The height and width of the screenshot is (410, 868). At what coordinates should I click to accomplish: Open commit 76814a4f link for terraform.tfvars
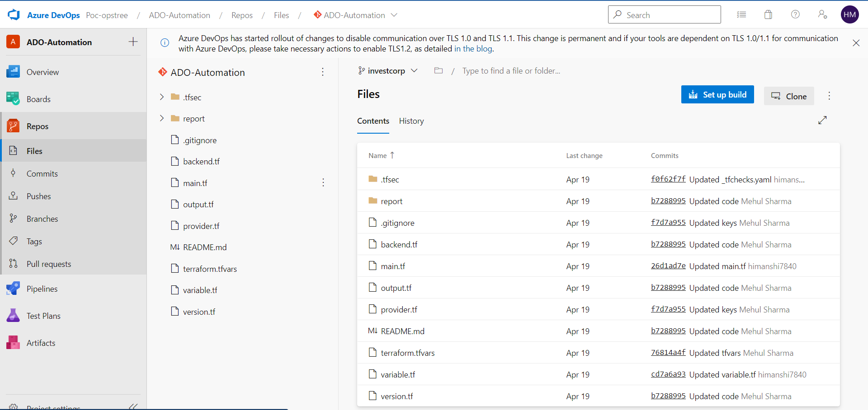pos(668,352)
